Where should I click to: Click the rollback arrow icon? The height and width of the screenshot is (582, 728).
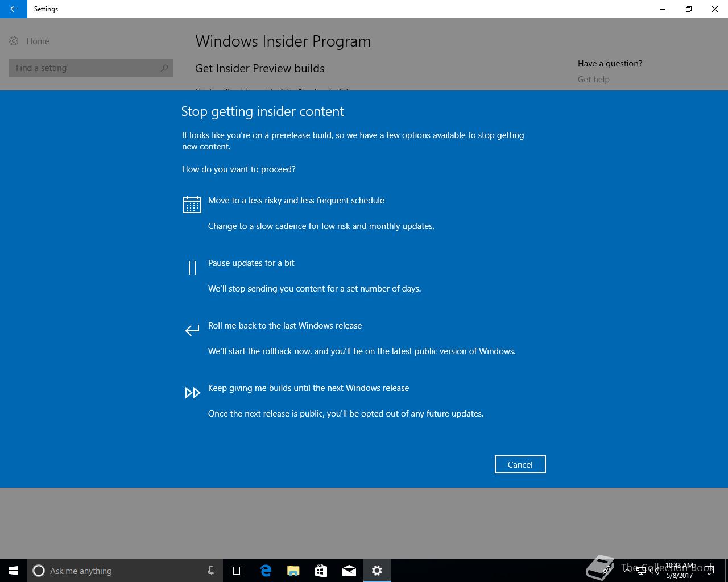tap(192, 330)
